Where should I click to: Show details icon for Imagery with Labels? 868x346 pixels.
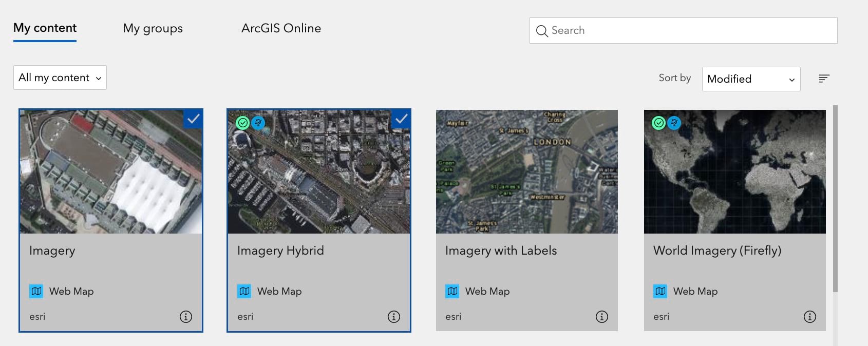point(602,317)
